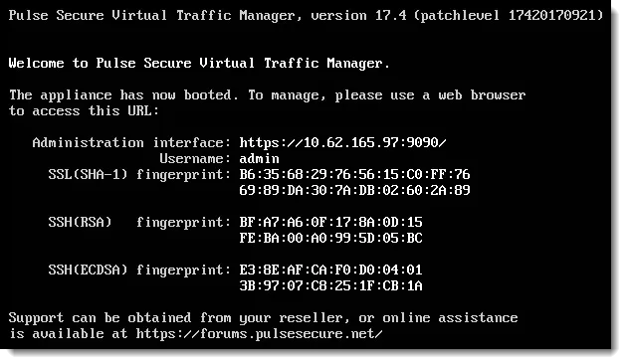Click the administration interface URL https://10.62.165.97:9090/

coord(342,142)
